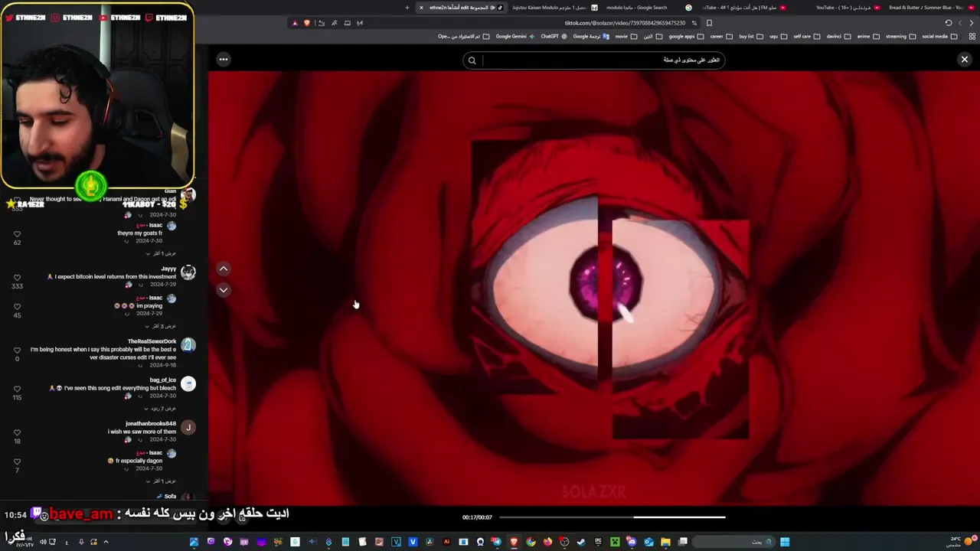The image size is (980, 551).
Task: Click the Brave shields lion icon
Action: pyautogui.click(x=307, y=23)
